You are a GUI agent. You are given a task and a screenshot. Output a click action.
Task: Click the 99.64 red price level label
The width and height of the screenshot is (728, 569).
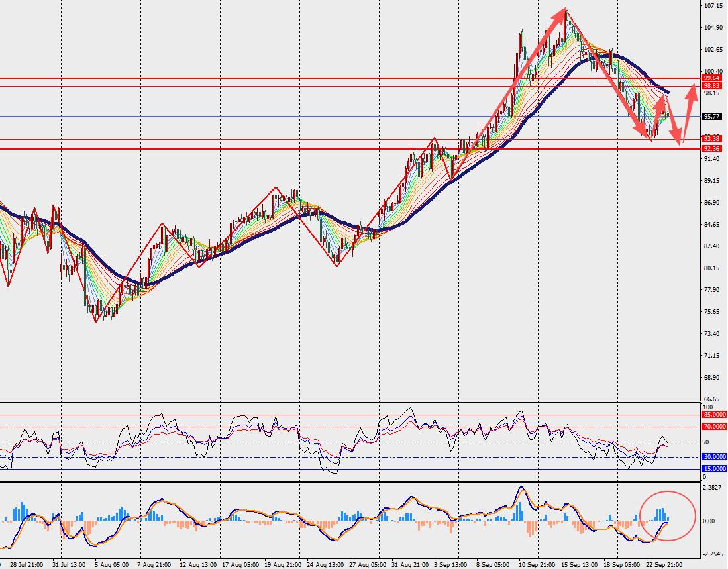[x=711, y=78]
